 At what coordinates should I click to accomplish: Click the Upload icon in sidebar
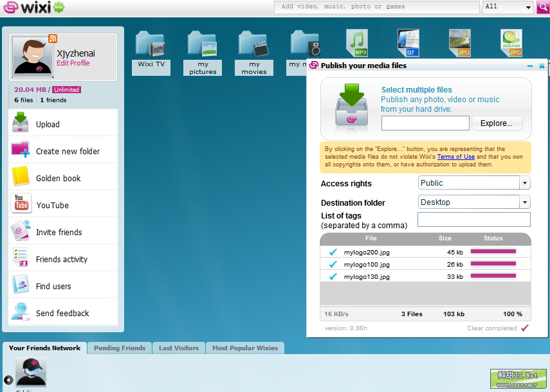tap(21, 122)
